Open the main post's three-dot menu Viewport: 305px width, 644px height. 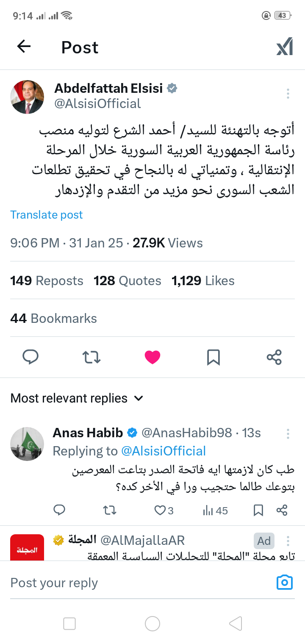pyautogui.click(x=288, y=94)
